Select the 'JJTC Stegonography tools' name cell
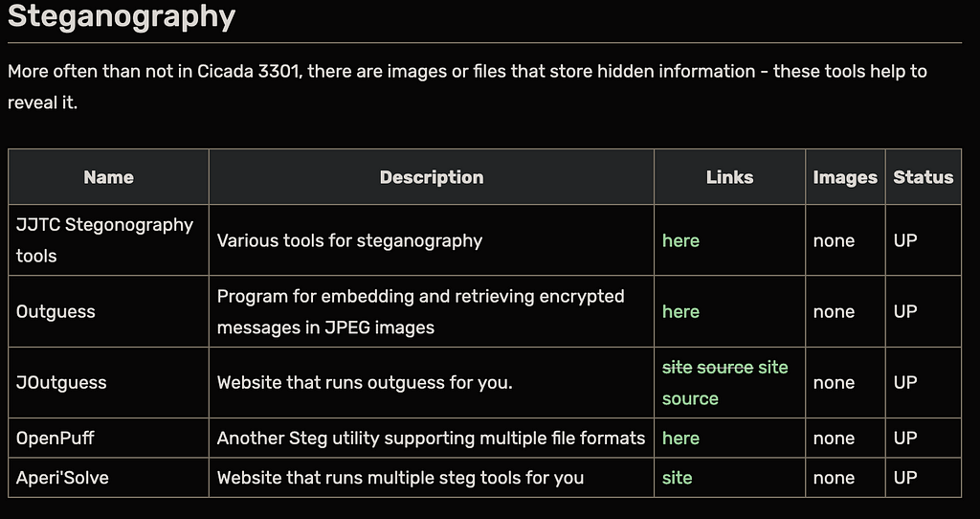Image resolution: width=980 pixels, height=519 pixels. [109, 240]
